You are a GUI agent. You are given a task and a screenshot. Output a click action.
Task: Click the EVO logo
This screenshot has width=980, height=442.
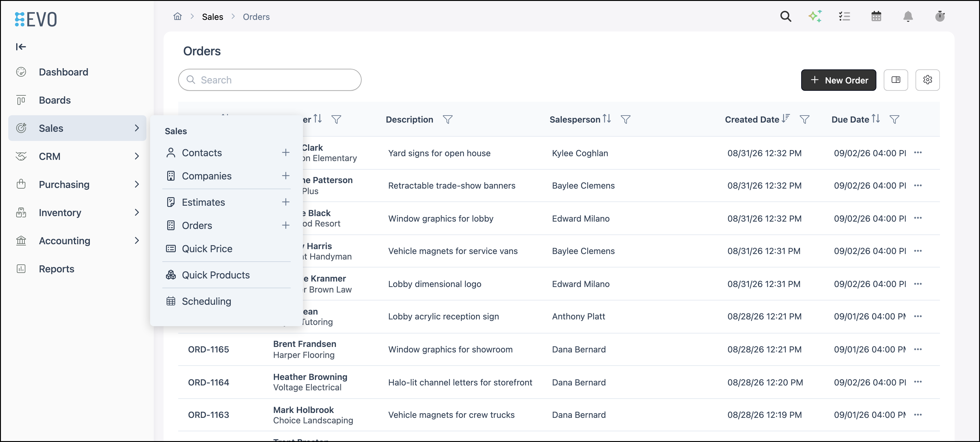(x=36, y=19)
